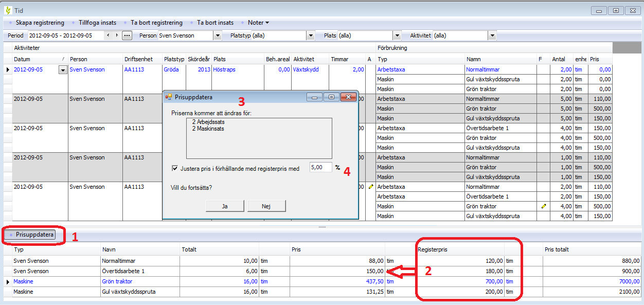Maximize the Tid window
The image size is (644, 305).
pos(616,10)
